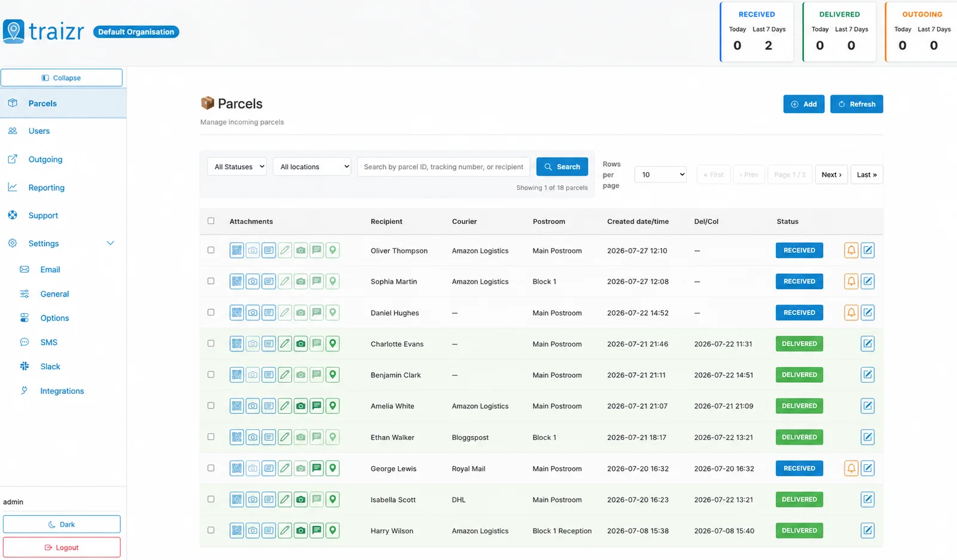
Task: Open General settings
Action: (x=54, y=294)
